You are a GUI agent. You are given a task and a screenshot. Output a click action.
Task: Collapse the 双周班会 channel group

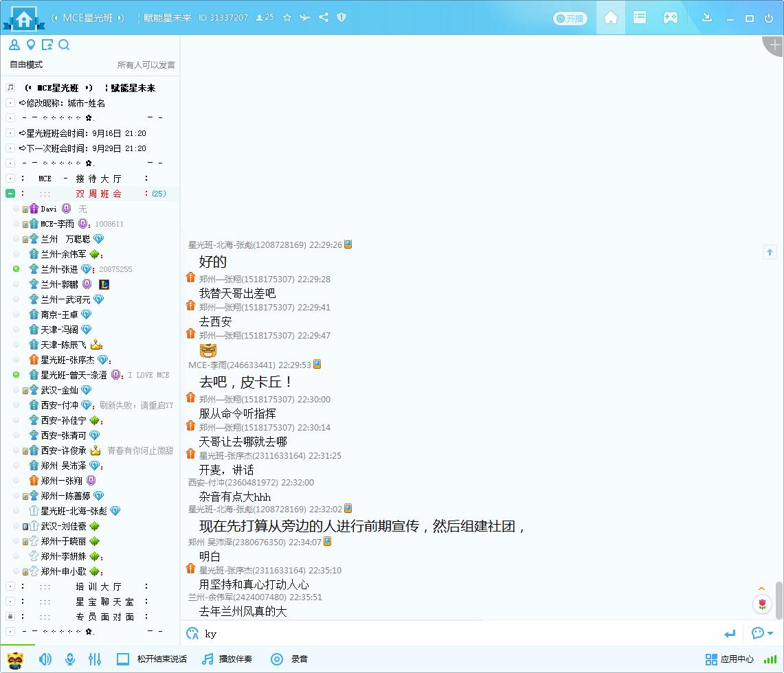tap(10, 194)
